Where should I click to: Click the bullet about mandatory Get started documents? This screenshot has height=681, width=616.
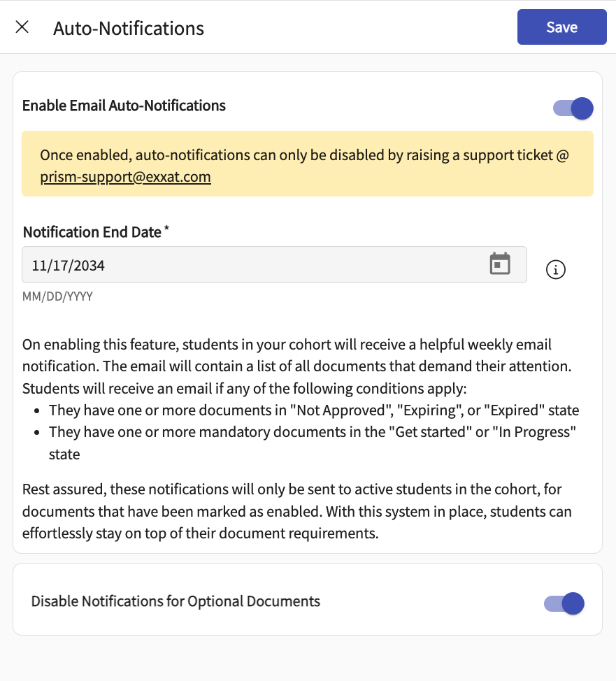click(x=312, y=432)
